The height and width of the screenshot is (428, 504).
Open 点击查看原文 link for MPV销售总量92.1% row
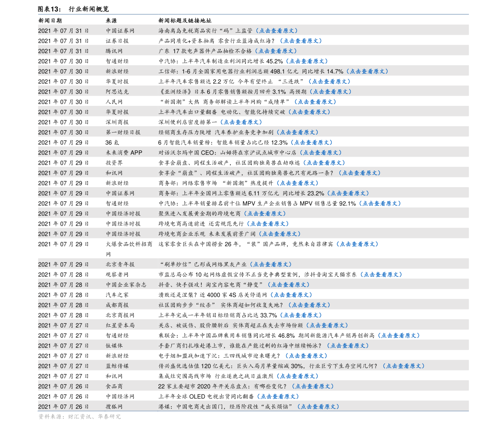380,204
